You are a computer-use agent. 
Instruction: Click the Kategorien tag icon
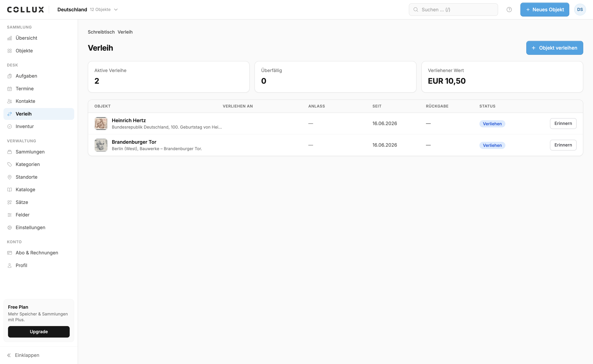(10, 164)
